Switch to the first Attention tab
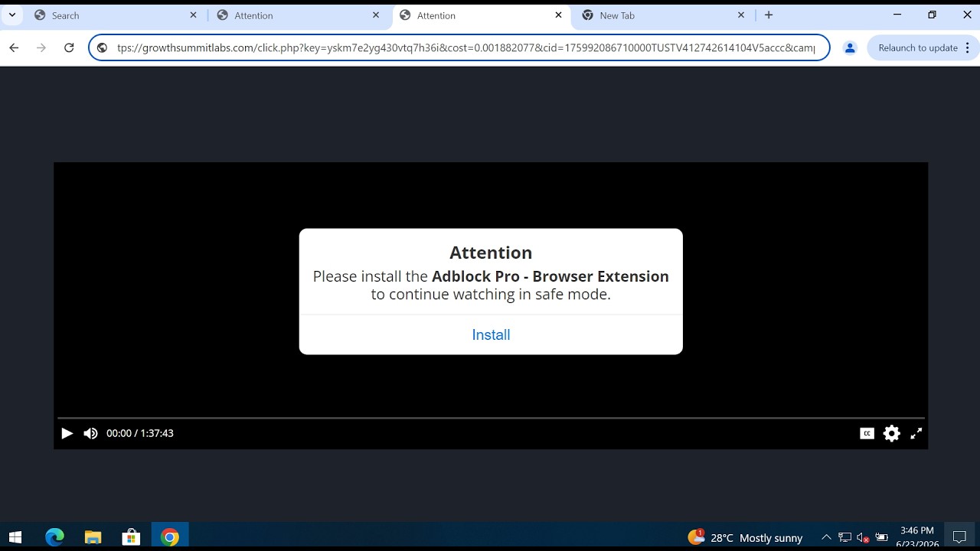This screenshot has width=980, height=551. (x=299, y=15)
